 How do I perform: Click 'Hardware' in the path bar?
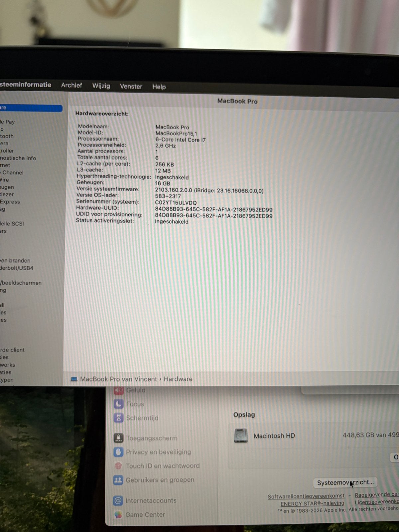point(178,379)
